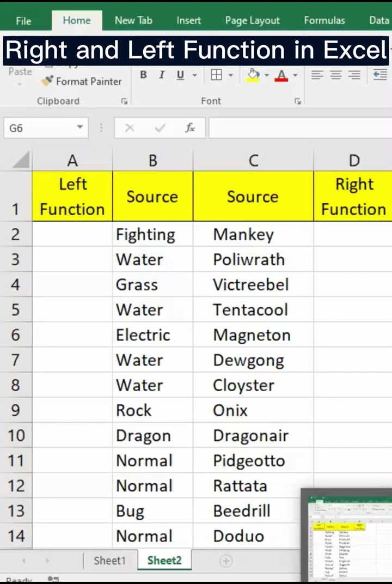Apply yellow Fill Color bucket
392x584 pixels.
254,75
